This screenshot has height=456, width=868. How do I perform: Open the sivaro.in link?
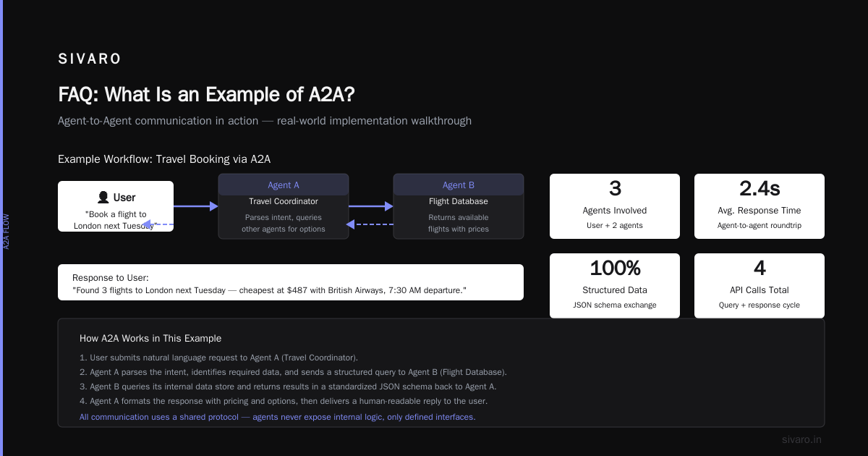pos(801,439)
